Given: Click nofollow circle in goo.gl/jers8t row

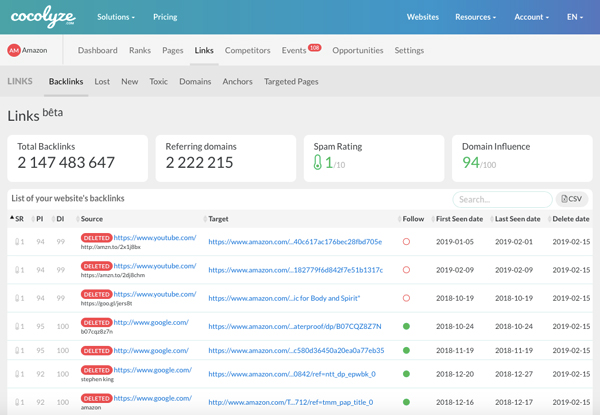Looking at the screenshot, I should [406, 298].
